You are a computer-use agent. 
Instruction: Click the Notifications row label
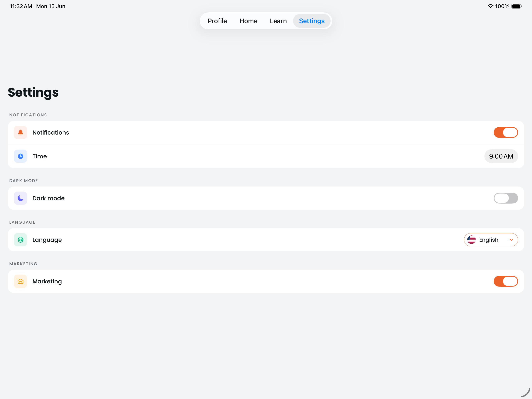coord(51,133)
